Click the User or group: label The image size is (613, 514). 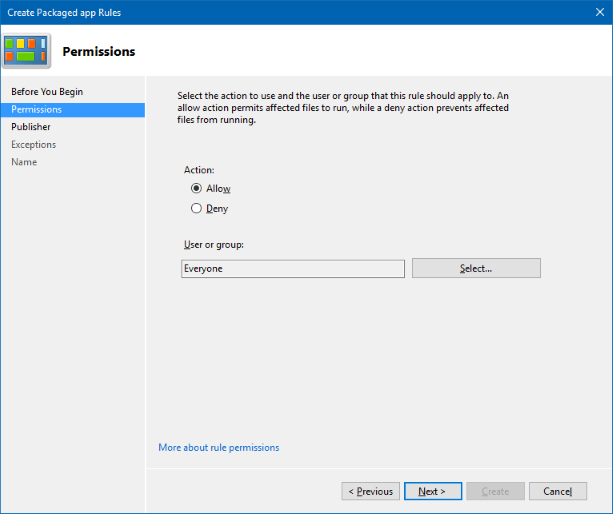tap(214, 245)
